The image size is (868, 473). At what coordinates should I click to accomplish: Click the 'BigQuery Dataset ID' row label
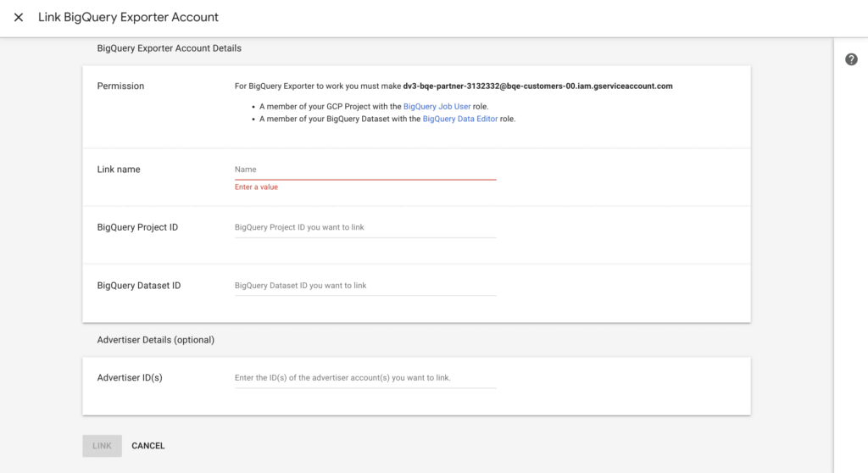(139, 285)
